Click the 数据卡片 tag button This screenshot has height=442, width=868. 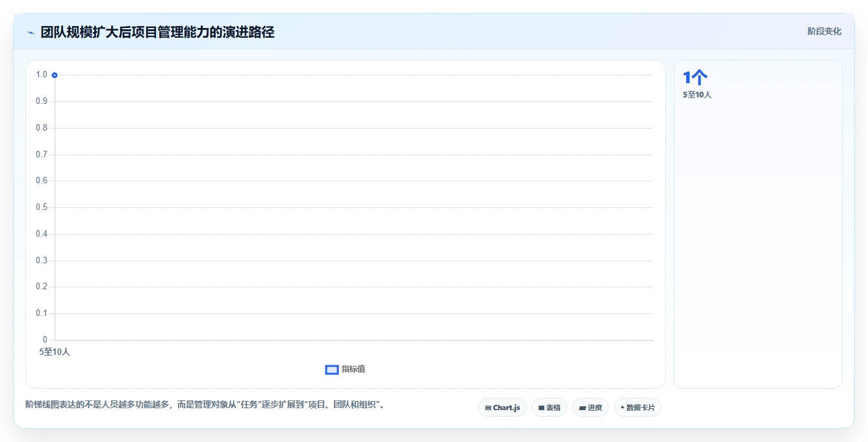(x=637, y=408)
